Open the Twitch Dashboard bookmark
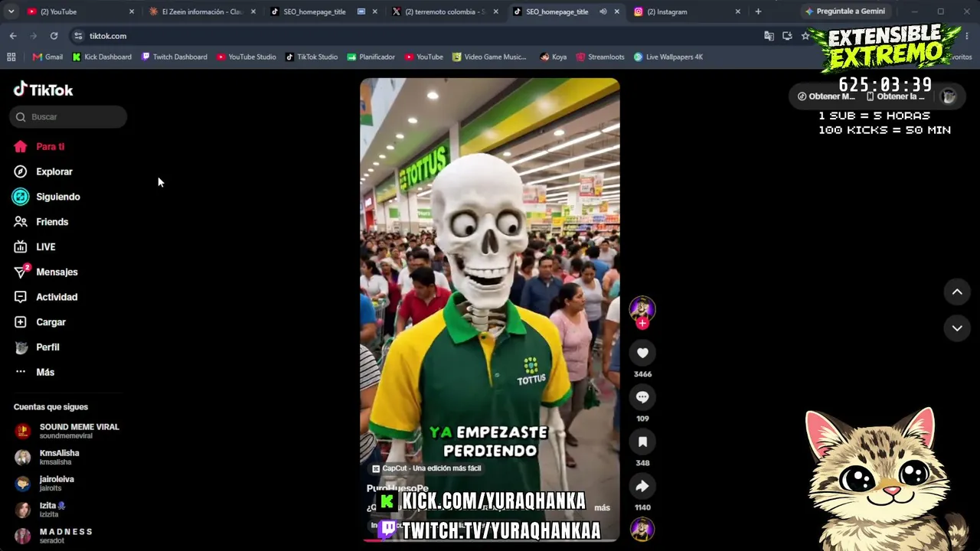This screenshot has height=551, width=980. pos(175,57)
